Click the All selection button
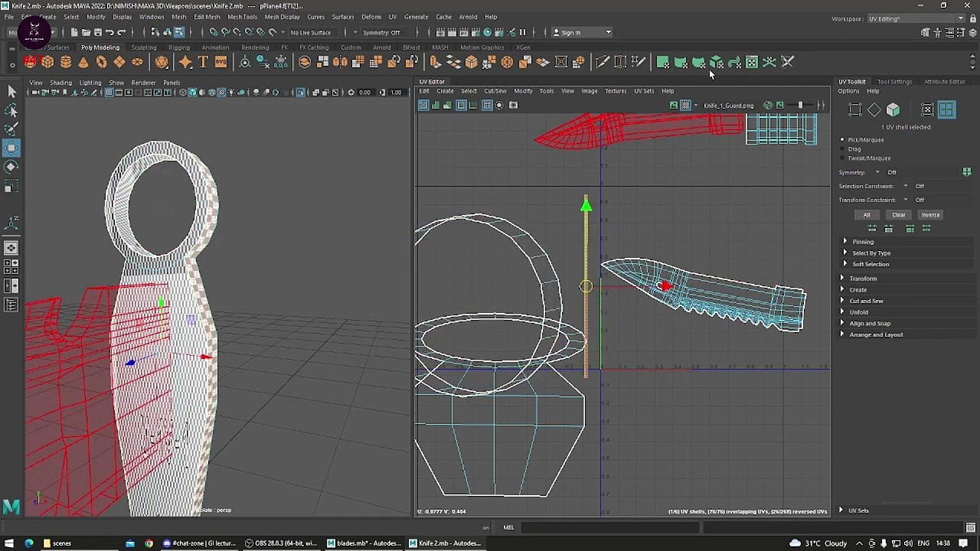The height and width of the screenshot is (551, 980). click(x=867, y=215)
